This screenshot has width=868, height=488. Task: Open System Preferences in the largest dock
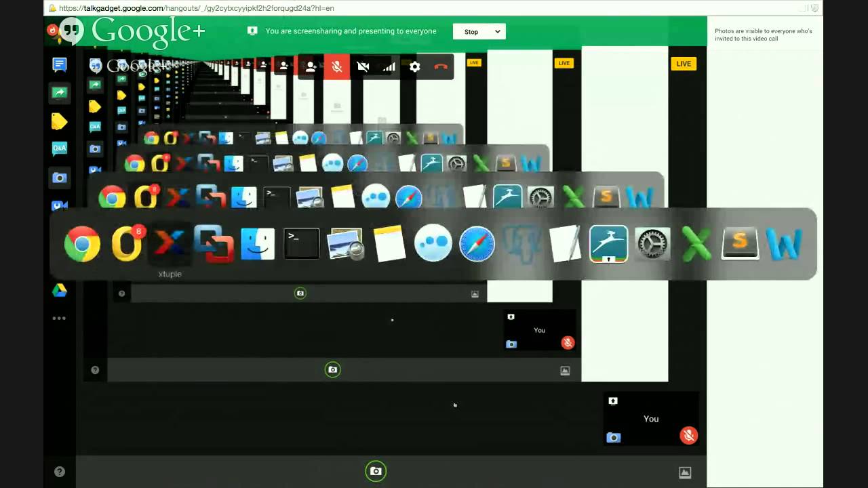[652, 244]
